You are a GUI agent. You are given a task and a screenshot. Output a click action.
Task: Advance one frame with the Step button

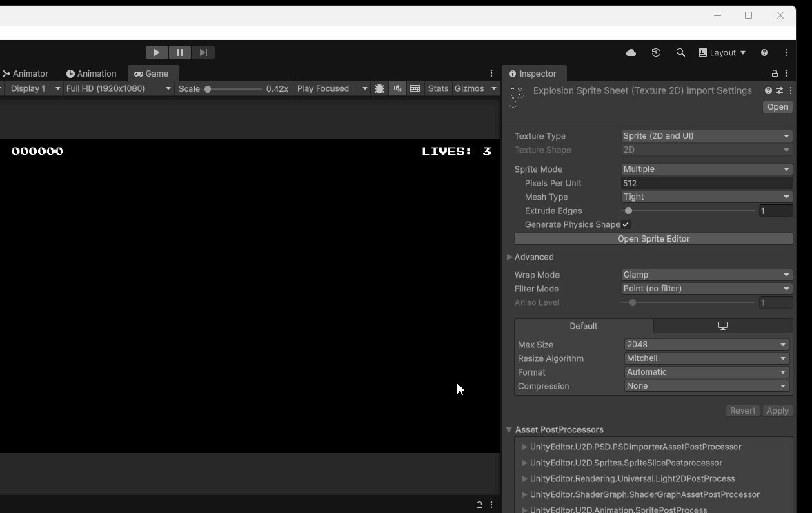pos(204,52)
